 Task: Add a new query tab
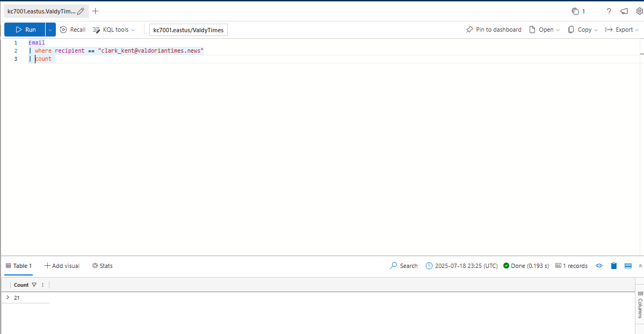[95, 11]
